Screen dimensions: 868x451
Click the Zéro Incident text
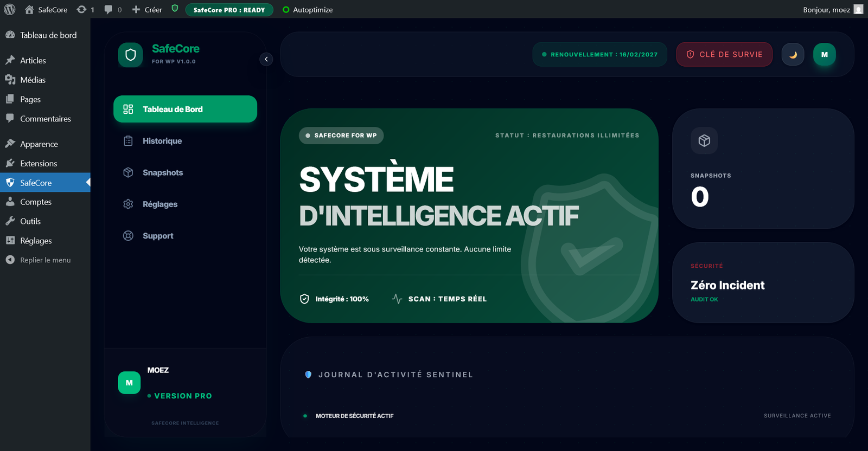[727, 285]
